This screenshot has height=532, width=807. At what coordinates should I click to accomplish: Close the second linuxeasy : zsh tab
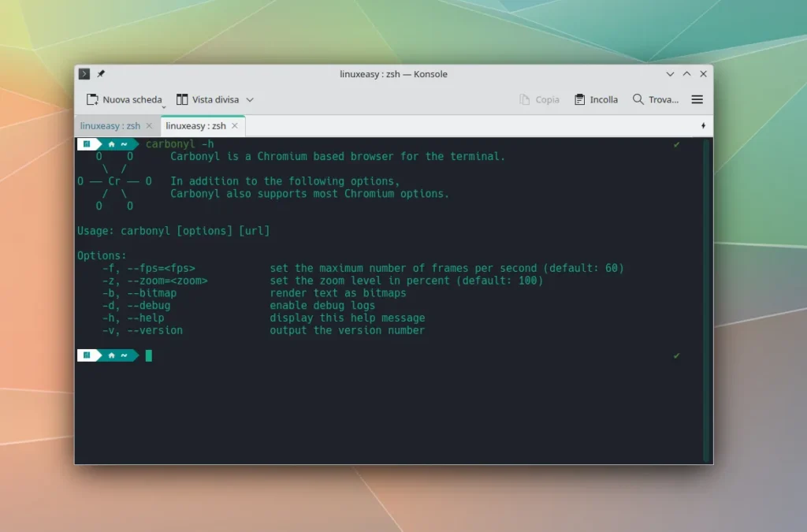tap(235, 126)
